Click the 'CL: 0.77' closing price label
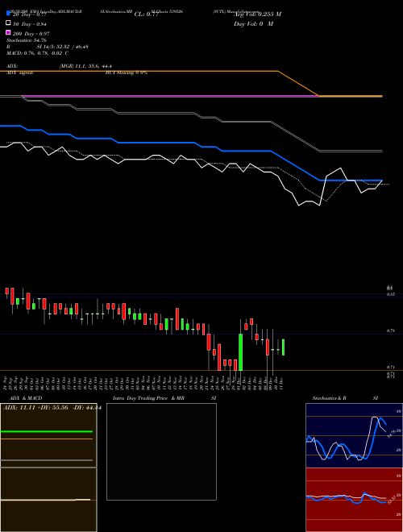 coord(147,15)
